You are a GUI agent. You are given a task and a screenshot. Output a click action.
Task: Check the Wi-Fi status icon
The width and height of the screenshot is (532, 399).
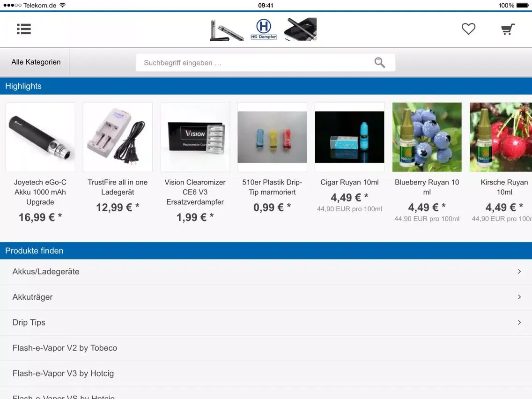[62, 5]
